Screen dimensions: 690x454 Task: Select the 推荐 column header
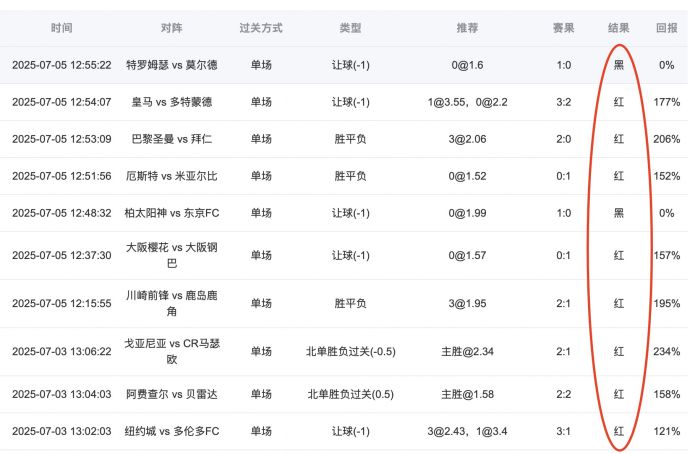pos(467,28)
